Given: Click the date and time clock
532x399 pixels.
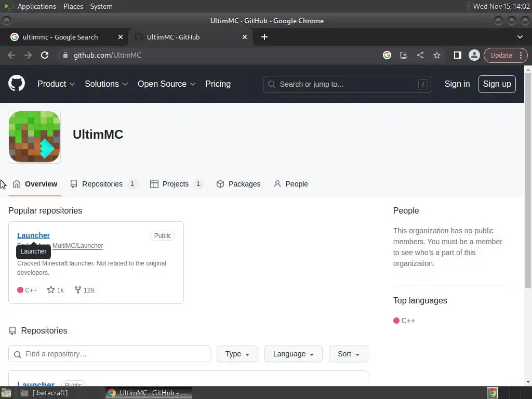Looking at the screenshot, I should click(x=501, y=6).
